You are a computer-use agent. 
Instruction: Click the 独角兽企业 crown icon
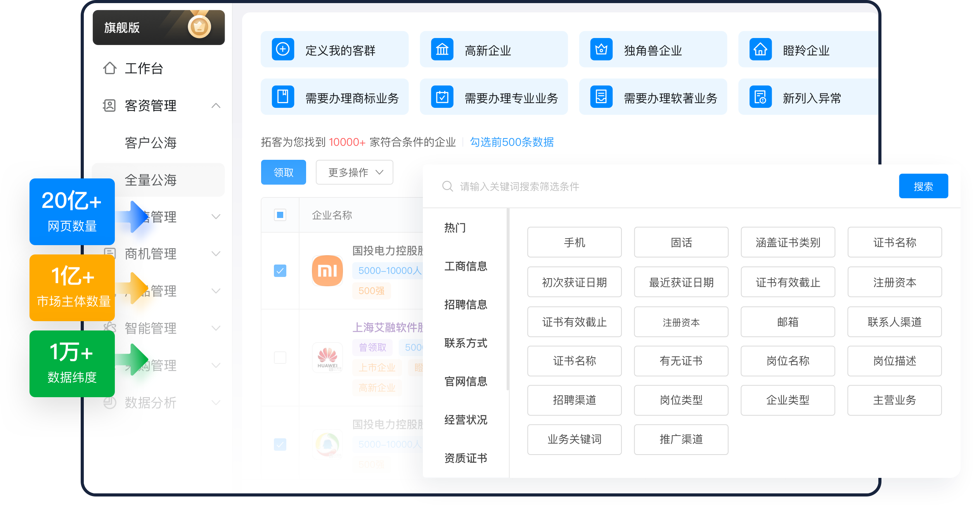coord(601,49)
